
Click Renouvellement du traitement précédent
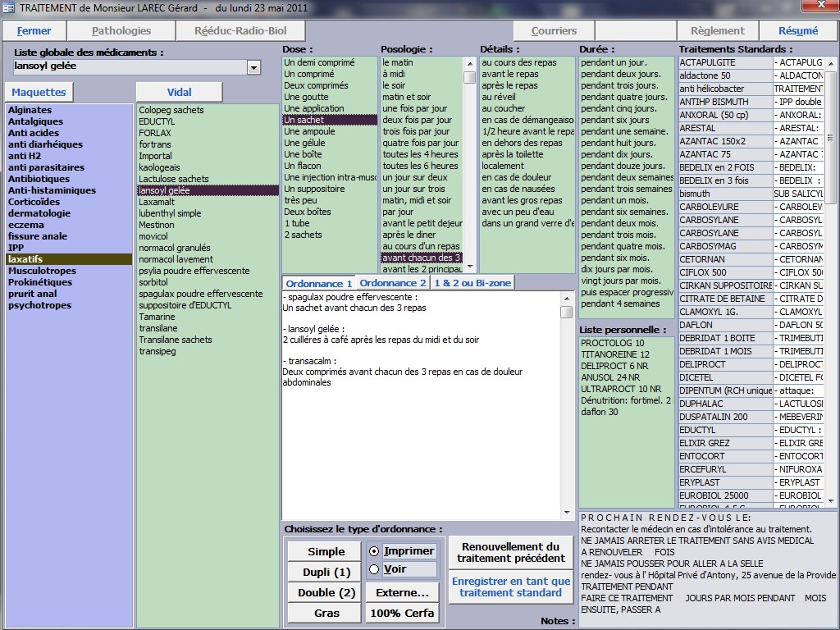click(x=510, y=552)
